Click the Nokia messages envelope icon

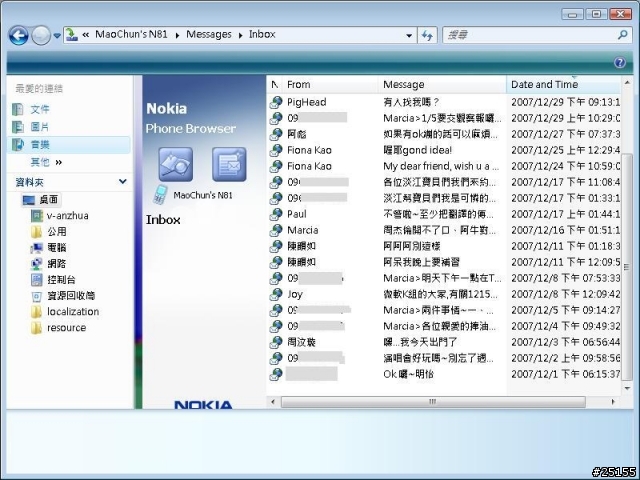click(x=229, y=164)
